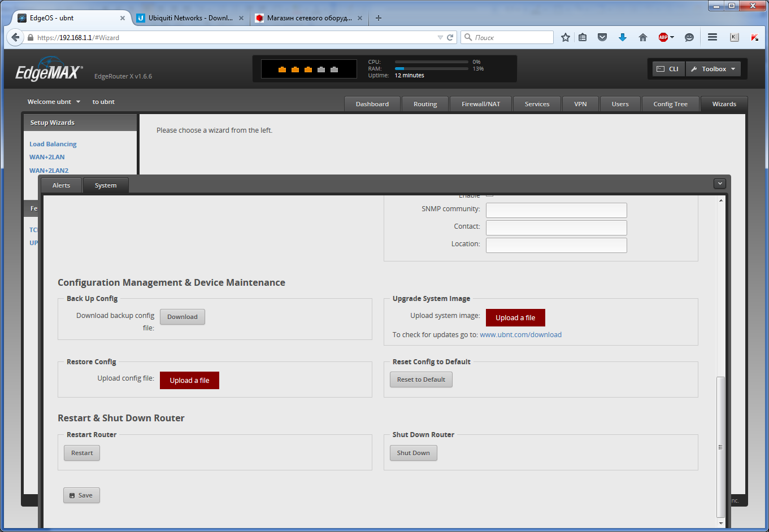Screen dimensions: 769x532
Task: Open the CLI terminal
Action: coord(668,68)
